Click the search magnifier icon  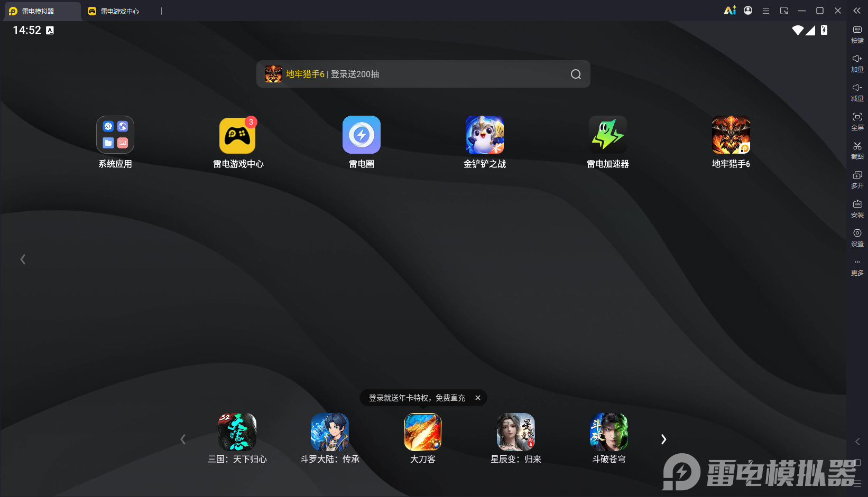coord(576,74)
